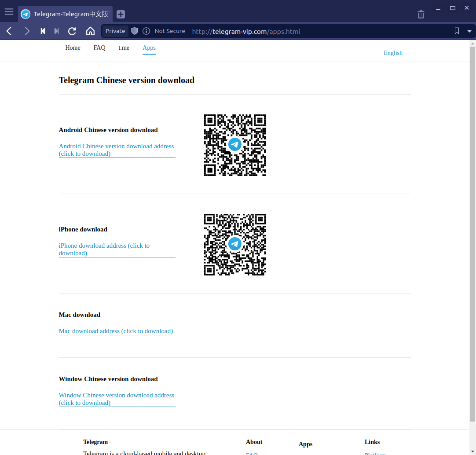
Task: Click the 'Mac download' heading
Action: point(80,315)
